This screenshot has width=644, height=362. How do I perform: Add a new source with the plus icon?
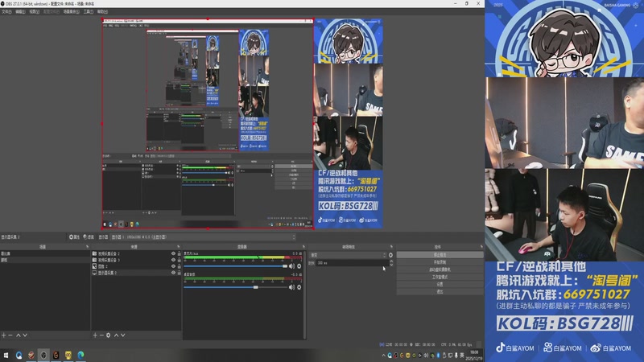coord(95,335)
